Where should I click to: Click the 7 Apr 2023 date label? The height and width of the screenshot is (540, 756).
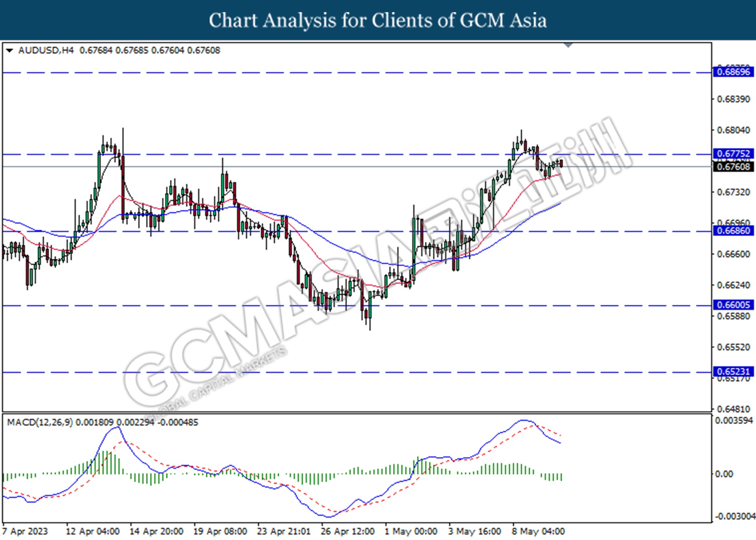point(25,531)
